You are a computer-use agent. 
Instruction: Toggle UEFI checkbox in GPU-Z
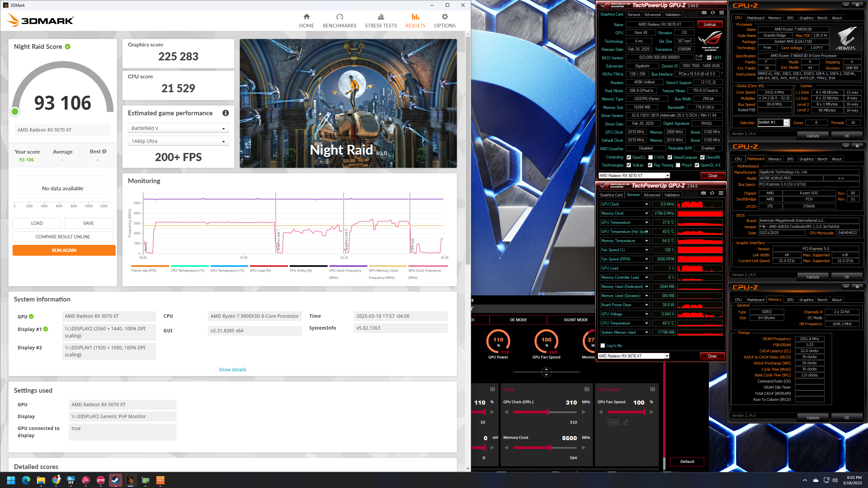coord(709,58)
